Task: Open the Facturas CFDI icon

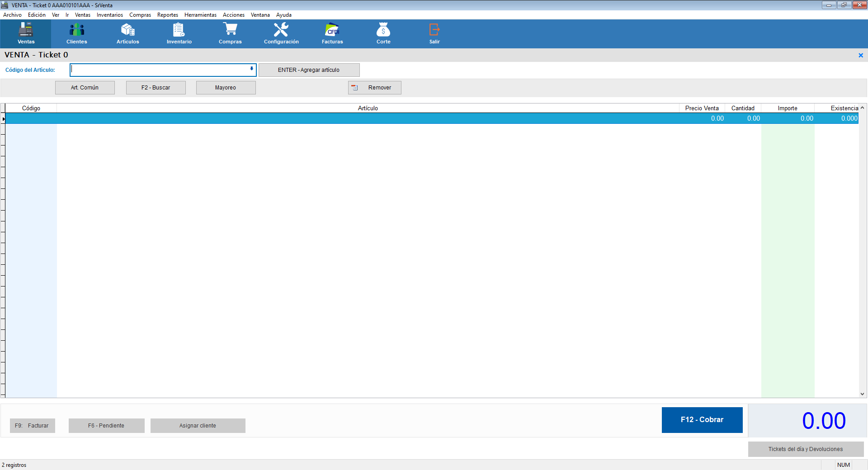Action: 332,34
